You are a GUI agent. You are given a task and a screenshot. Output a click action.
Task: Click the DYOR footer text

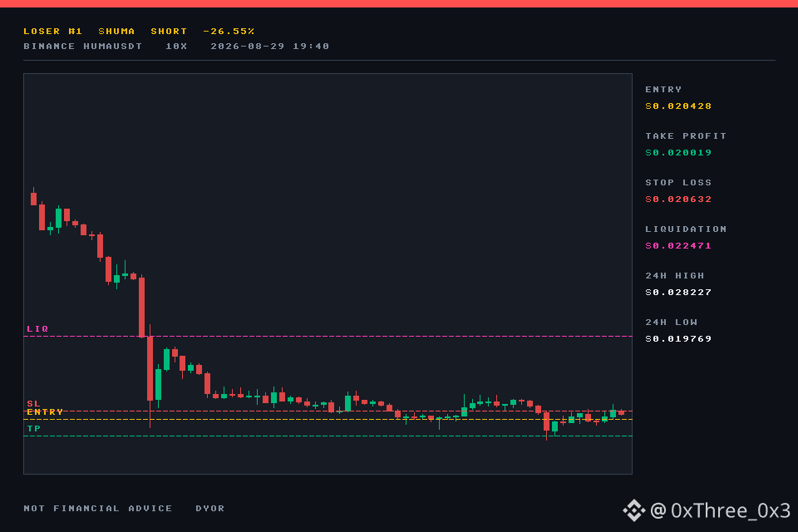[210, 509]
